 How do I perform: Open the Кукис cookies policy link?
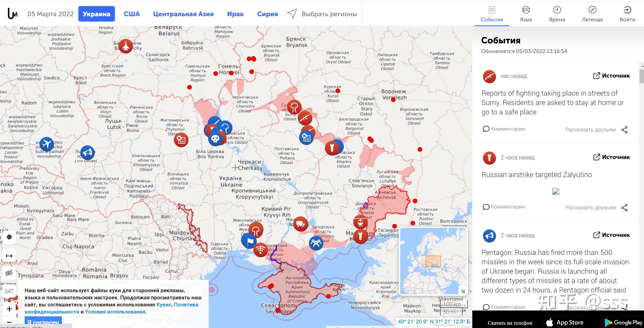coord(164,305)
